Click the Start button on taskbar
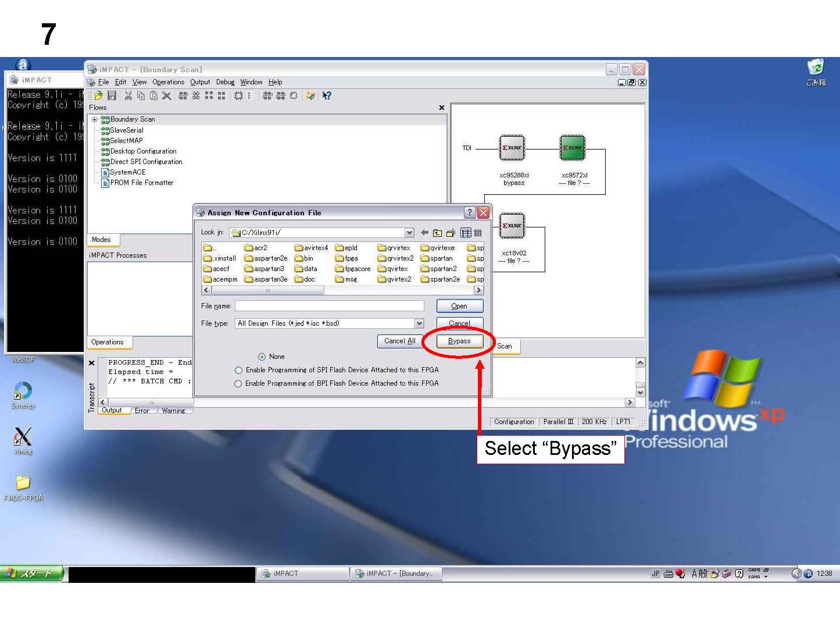Viewport: 840px width, 630px height. tap(31, 574)
